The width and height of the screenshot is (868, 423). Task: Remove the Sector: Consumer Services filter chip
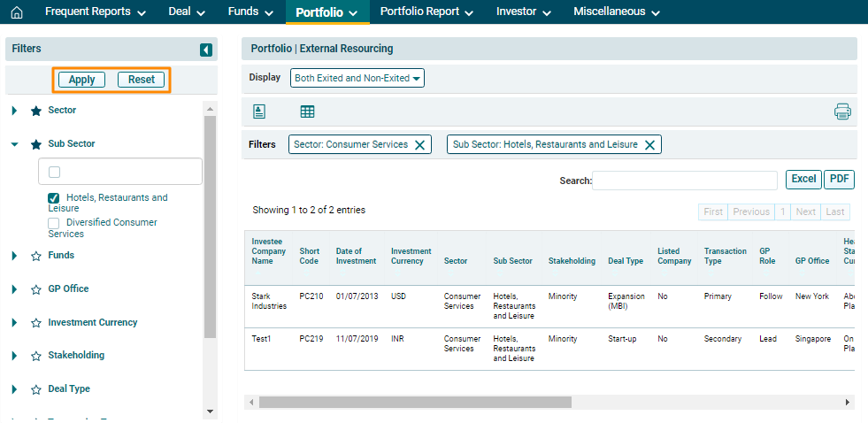[x=420, y=145]
